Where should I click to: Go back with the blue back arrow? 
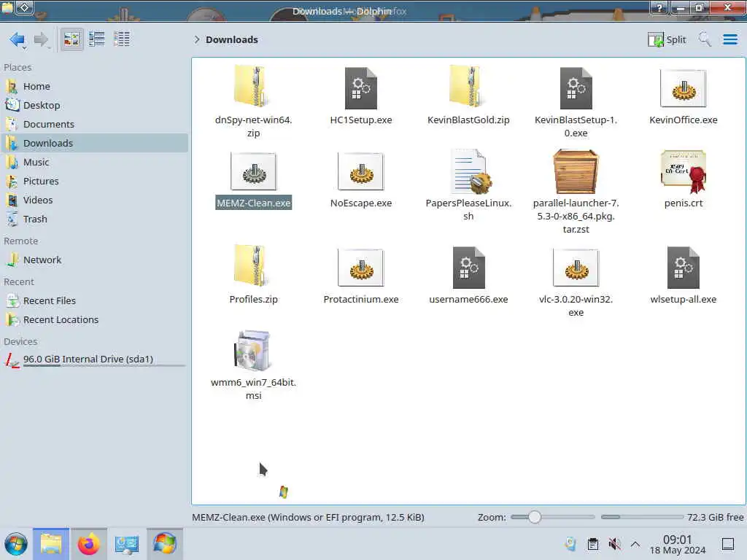point(18,39)
